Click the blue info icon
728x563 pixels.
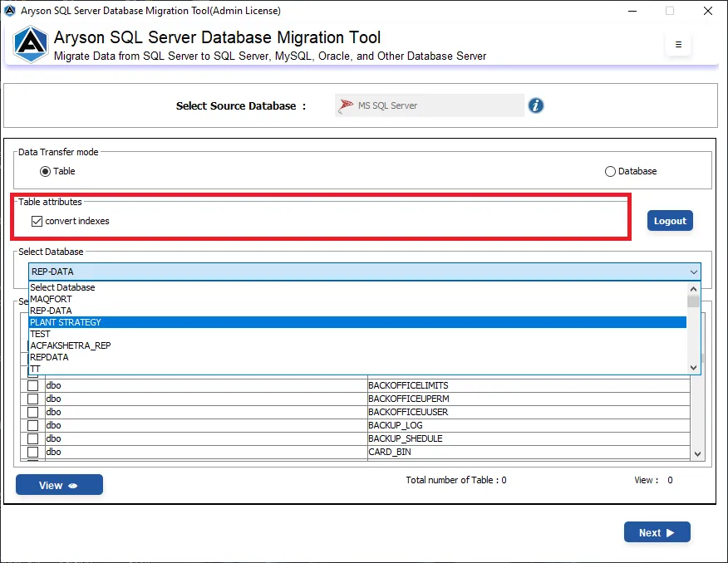click(x=535, y=105)
